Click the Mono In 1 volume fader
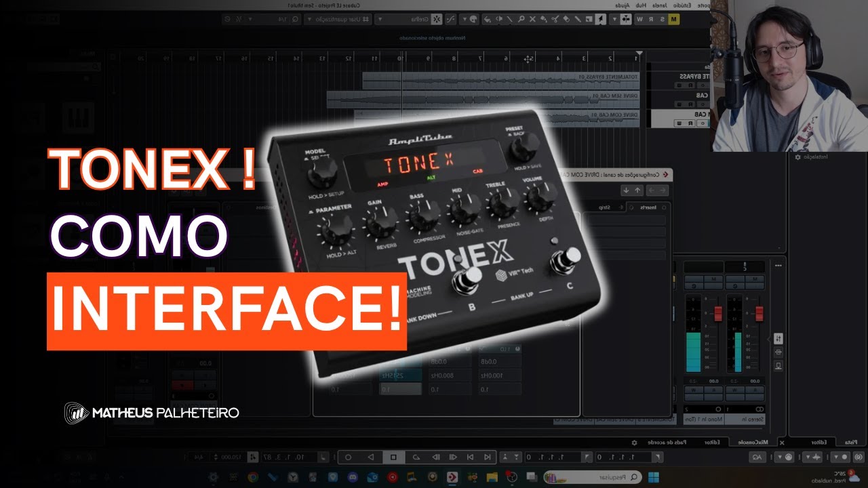868x488 pixels. pyautogui.click(x=718, y=313)
